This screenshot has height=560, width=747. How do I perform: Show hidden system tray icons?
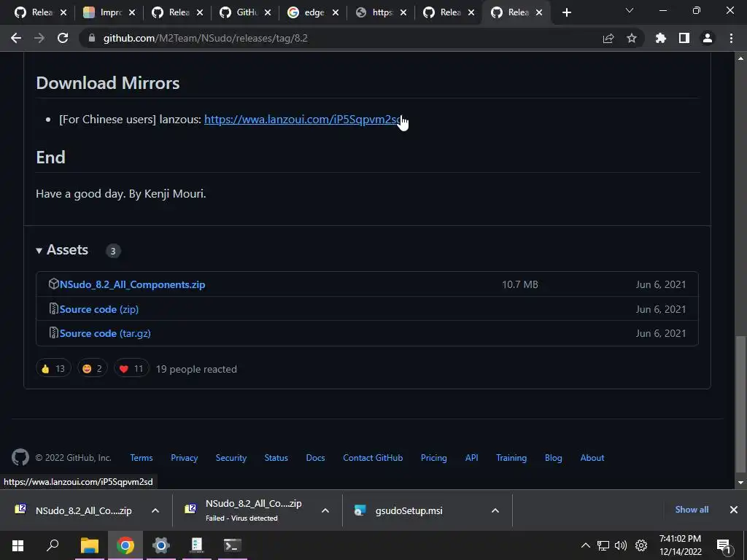[586, 545]
